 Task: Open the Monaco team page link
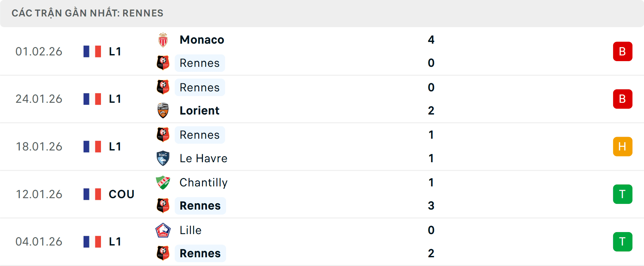[x=202, y=39]
